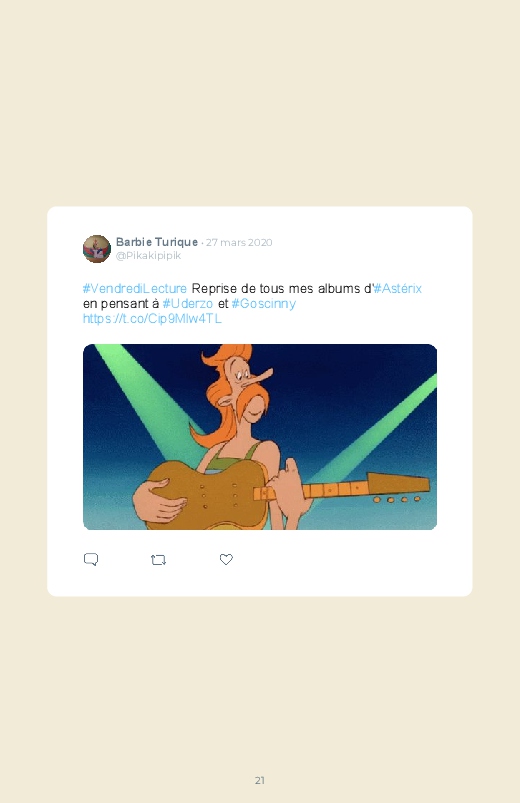520x803 pixels.
Task: Click the words 'en pensant à'
Action: coord(121,304)
